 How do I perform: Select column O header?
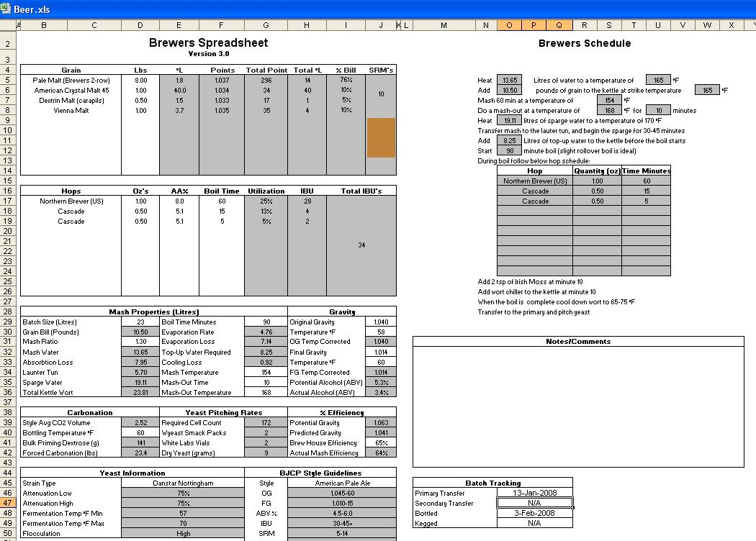[x=509, y=25]
